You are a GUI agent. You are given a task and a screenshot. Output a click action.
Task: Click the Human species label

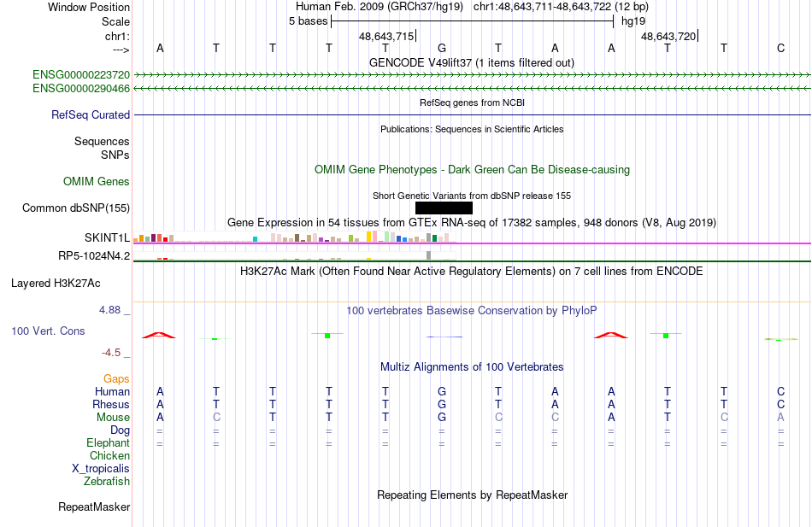tap(112, 391)
